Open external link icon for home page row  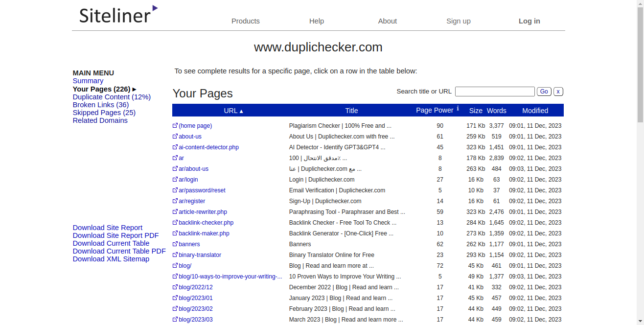tap(175, 126)
